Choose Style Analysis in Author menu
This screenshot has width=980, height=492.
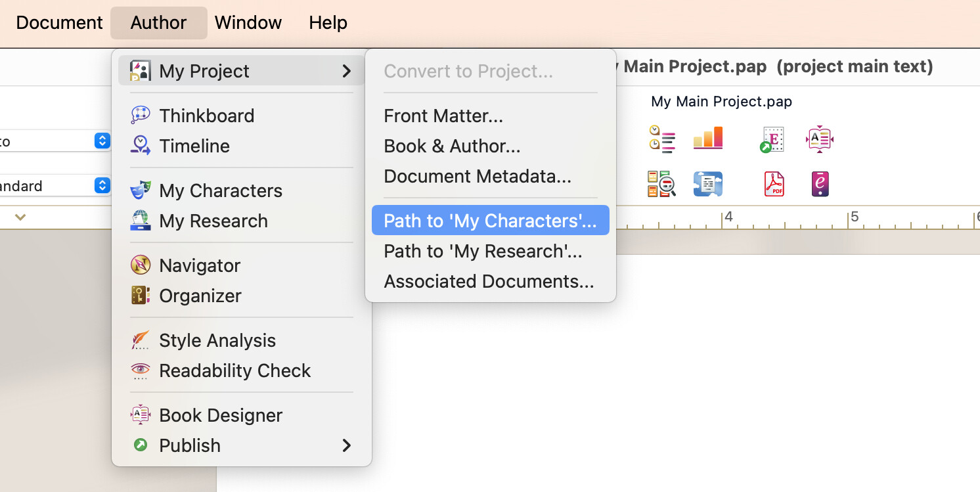click(x=217, y=340)
